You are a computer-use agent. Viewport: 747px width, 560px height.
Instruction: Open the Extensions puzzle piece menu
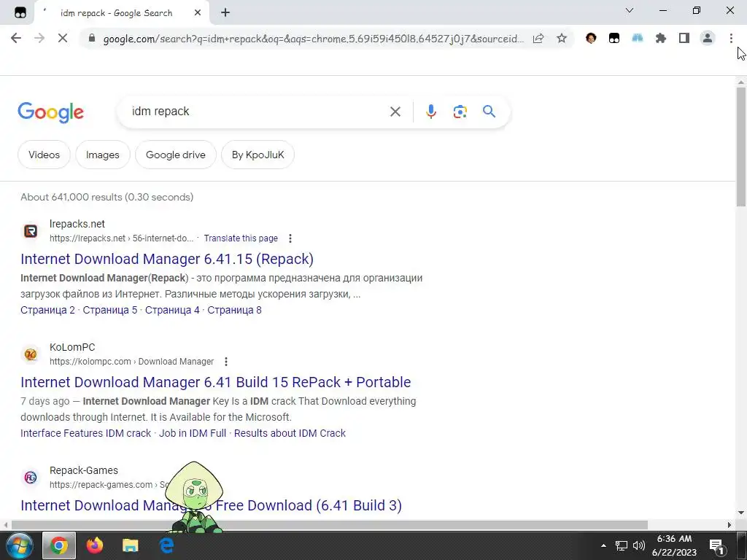pyautogui.click(x=661, y=38)
